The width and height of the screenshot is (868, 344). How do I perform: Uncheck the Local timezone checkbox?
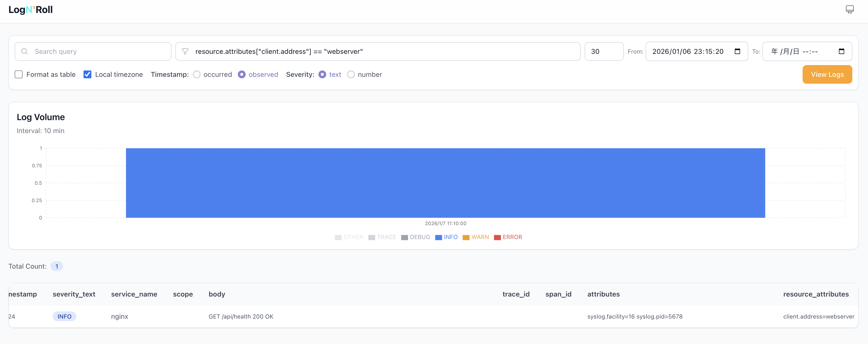click(x=87, y=74)
